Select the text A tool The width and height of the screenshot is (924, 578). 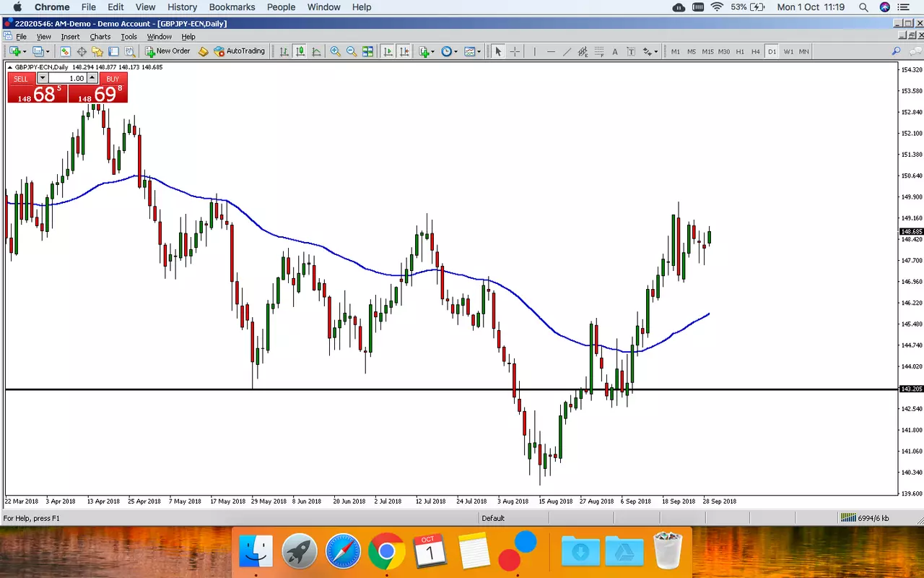pyautogui.click(x=615, y=51)
